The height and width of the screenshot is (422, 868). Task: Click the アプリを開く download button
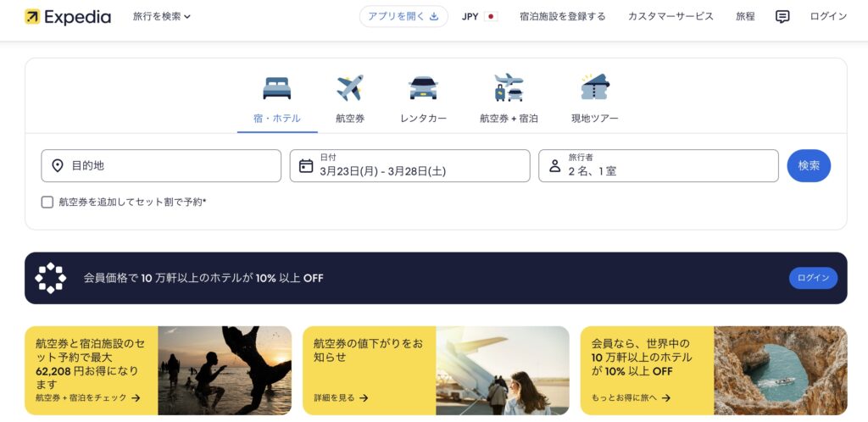[x=403, y=17]
